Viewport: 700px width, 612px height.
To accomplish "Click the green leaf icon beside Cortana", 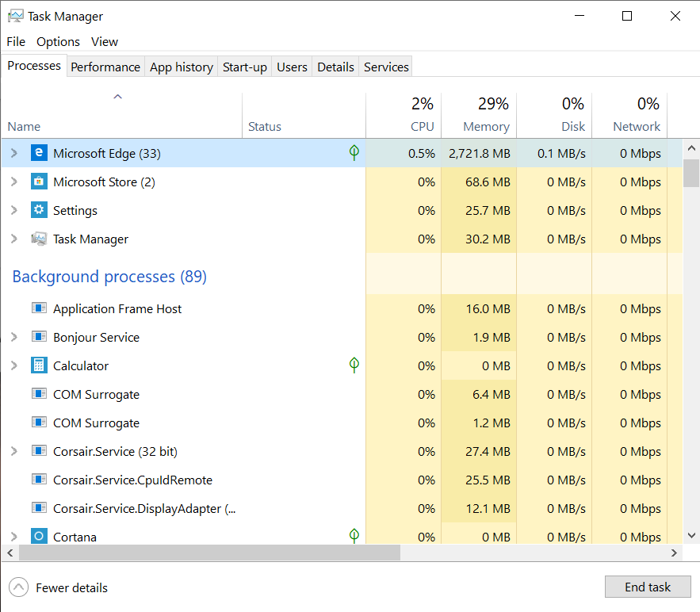I will pyautogui.click(x=354, y=536).
